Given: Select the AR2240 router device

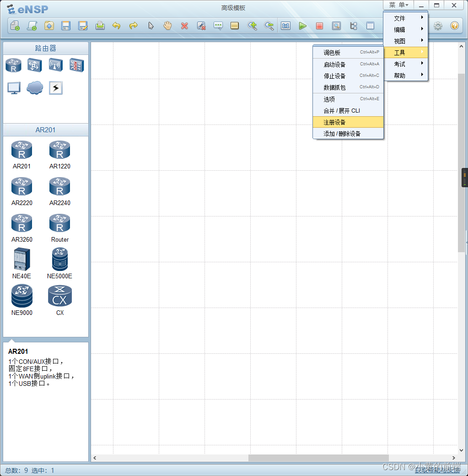Looking at the screenshot, I should point(60,192).
